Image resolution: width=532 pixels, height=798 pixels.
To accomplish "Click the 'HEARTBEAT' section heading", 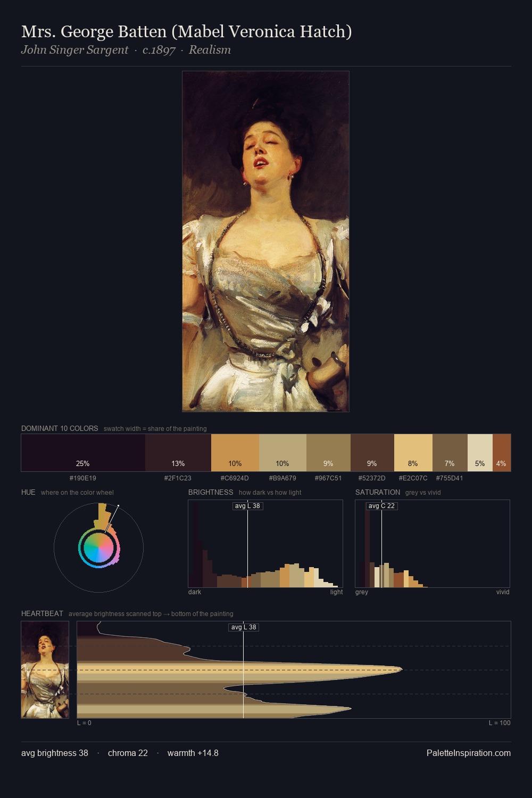I will [x=42, y=613].
